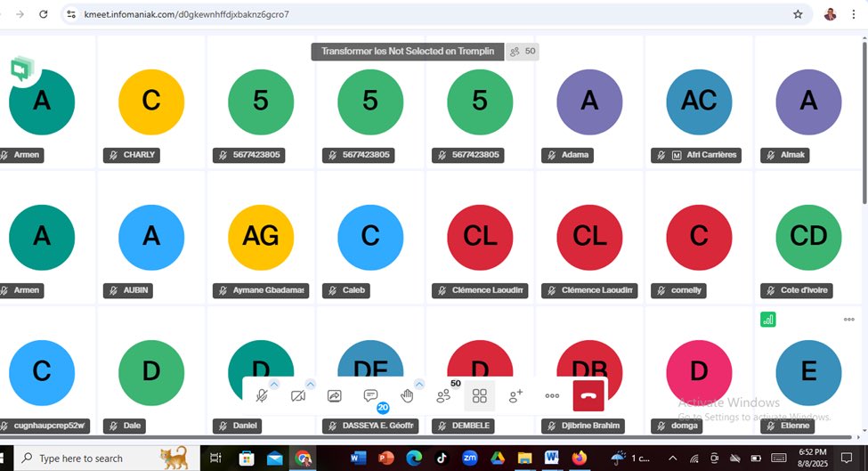This screenshot has width=868, height=471.
Task: Expand reactions arrow above raise hand
Action: [x=419, y=384]
